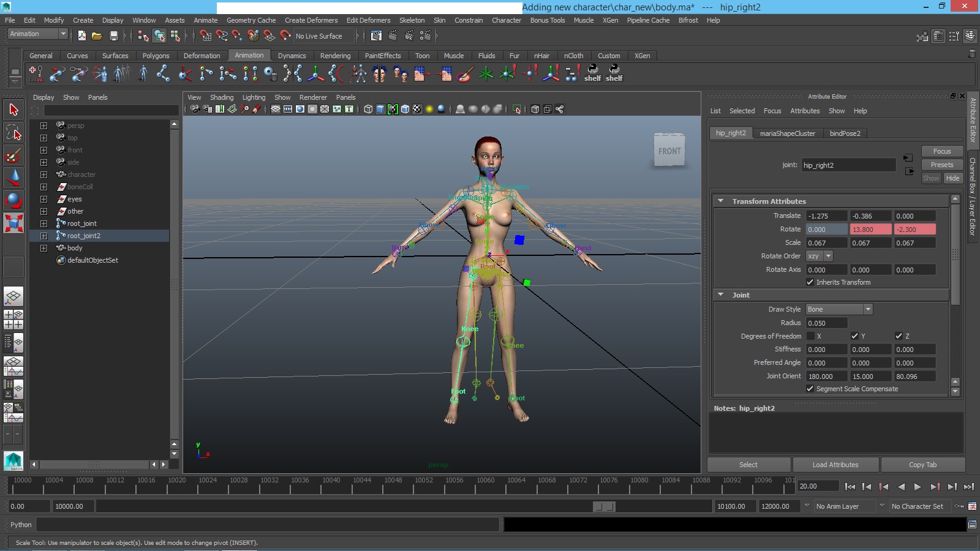Click the joint name field hip_right2
The height and width of the screenshot is (551, 980).
click(849, 165)
